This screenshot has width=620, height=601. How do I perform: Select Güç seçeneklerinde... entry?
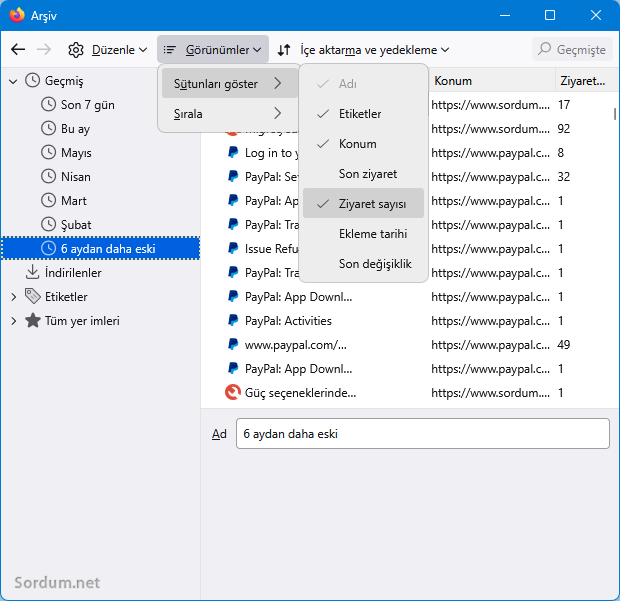(x=300, y=393)
